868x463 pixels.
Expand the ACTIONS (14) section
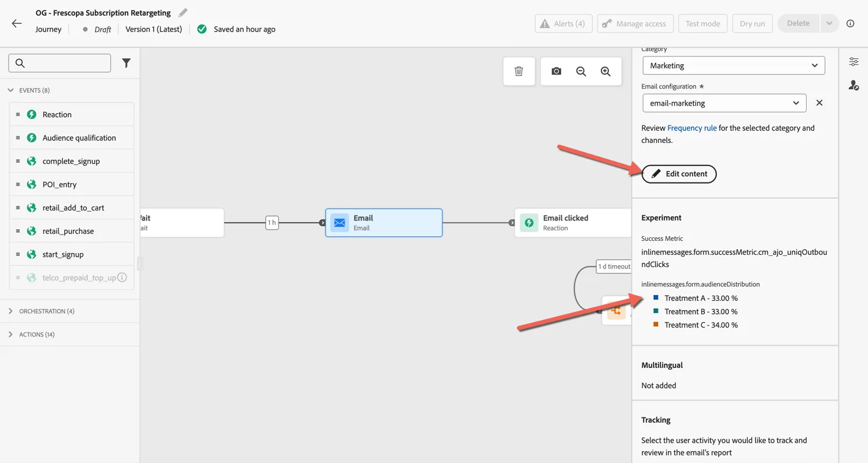[10, 335]
